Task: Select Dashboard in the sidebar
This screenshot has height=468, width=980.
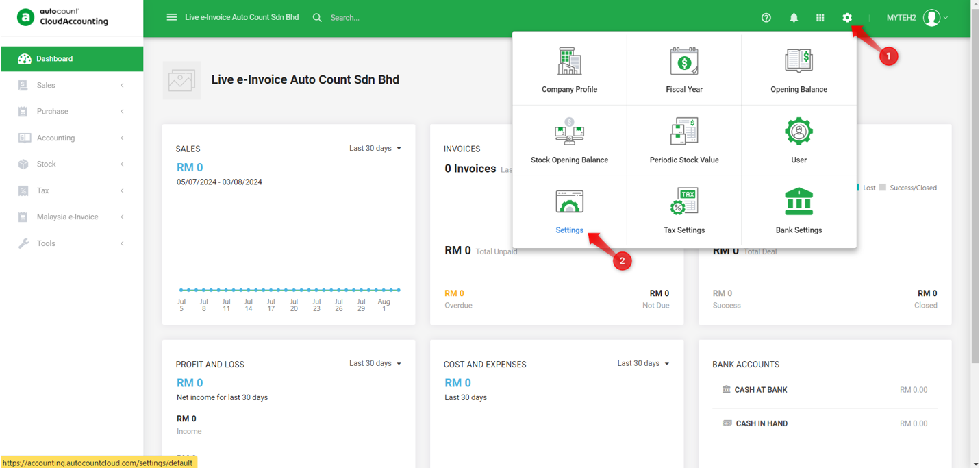Action: point(71,59)
